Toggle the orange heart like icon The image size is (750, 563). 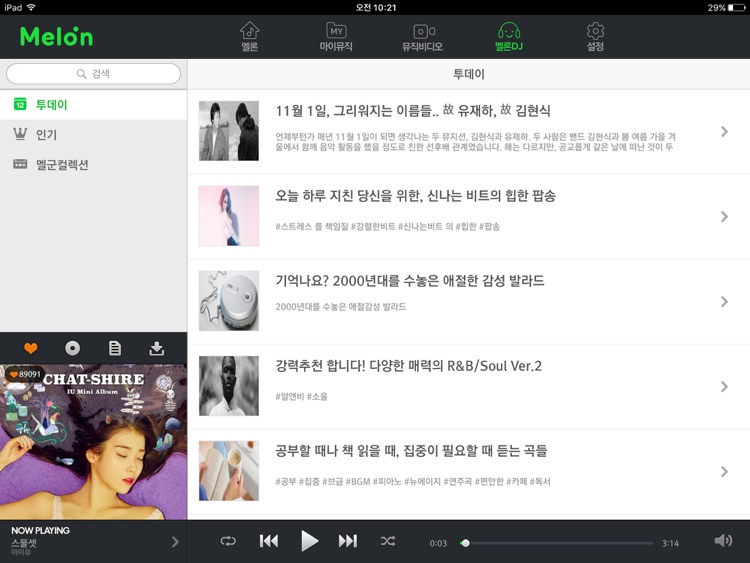pyautogui.click(x=31, y=348)
